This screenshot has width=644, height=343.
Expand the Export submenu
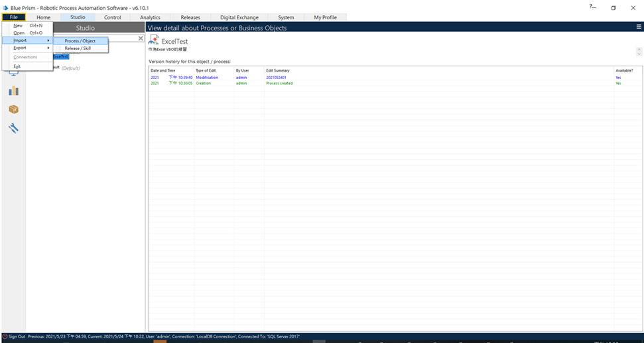27,48
